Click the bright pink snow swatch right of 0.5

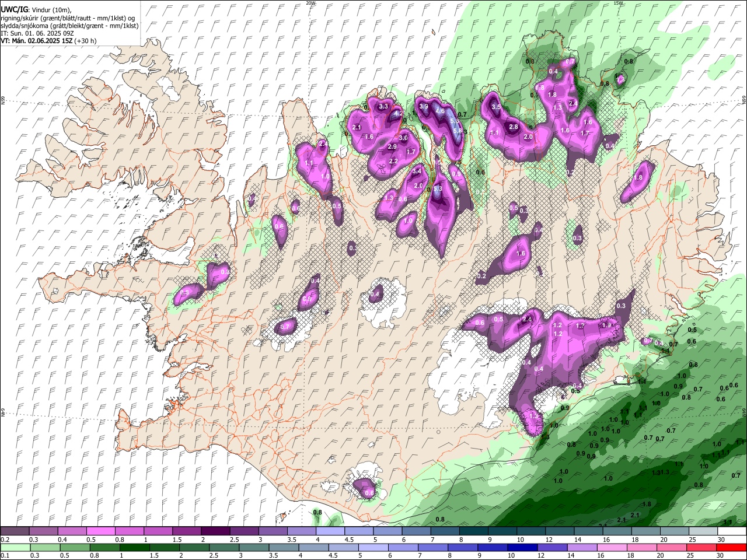pyautogui.click(x=101, y=531)
